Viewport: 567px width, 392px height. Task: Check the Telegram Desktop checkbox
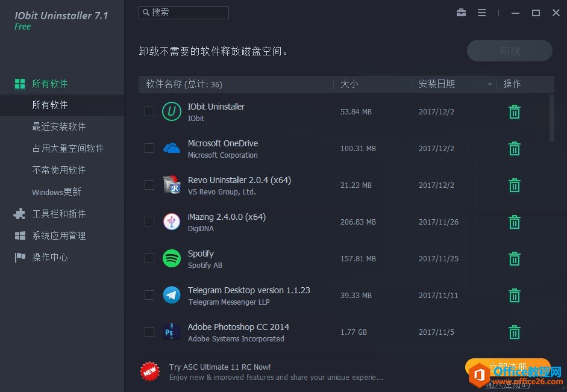pos(149,295)
